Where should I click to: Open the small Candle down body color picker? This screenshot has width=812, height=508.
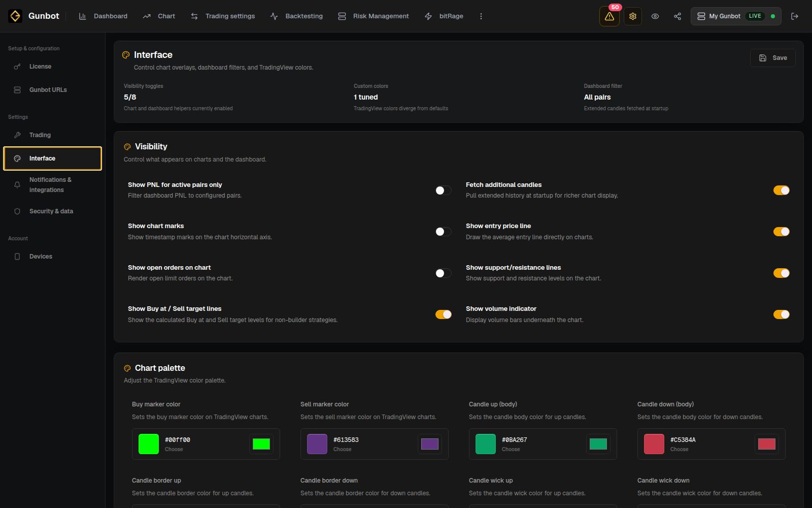coord(767,444)
